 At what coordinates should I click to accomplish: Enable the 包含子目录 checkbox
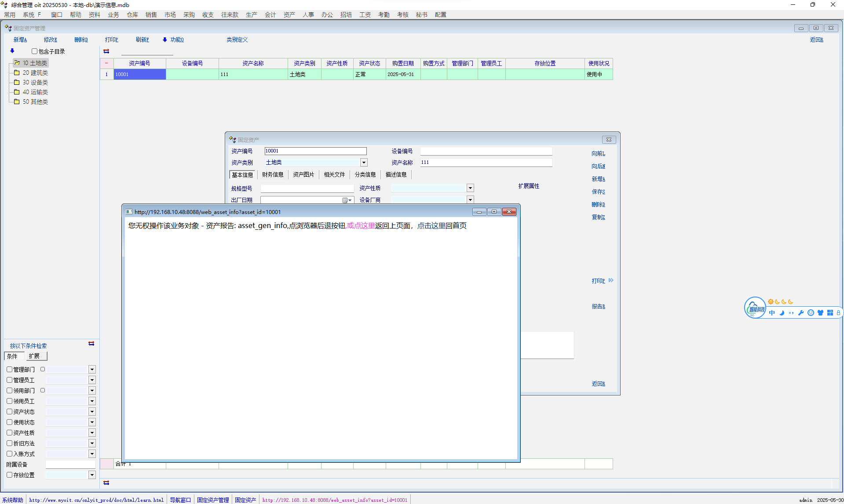coord(34,51)
